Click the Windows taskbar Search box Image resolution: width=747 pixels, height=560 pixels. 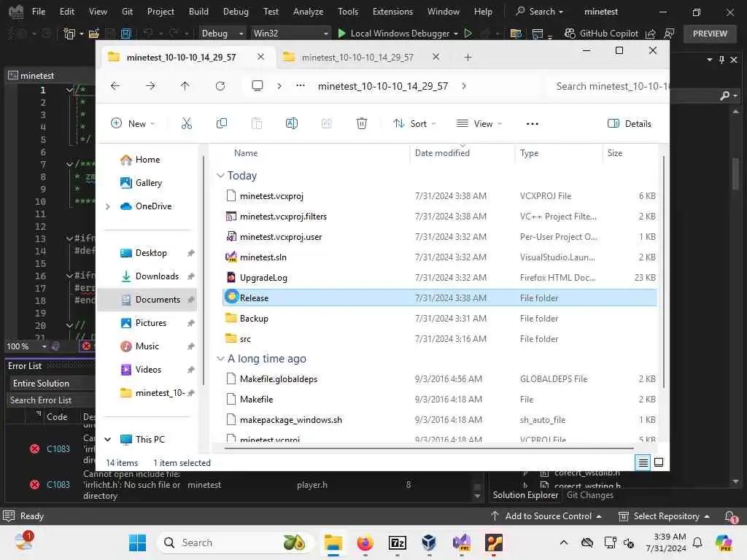pyautogui.click(x=235, y=542)
